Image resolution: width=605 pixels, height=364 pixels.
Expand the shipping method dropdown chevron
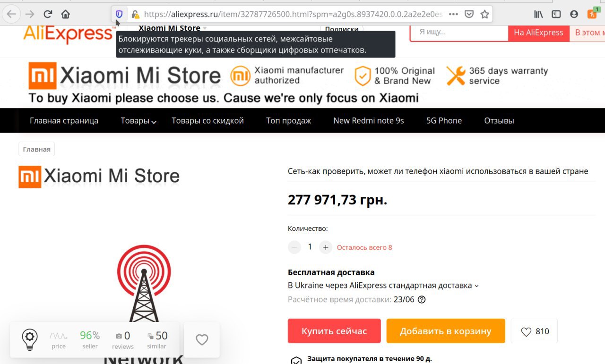coord(476,286)
